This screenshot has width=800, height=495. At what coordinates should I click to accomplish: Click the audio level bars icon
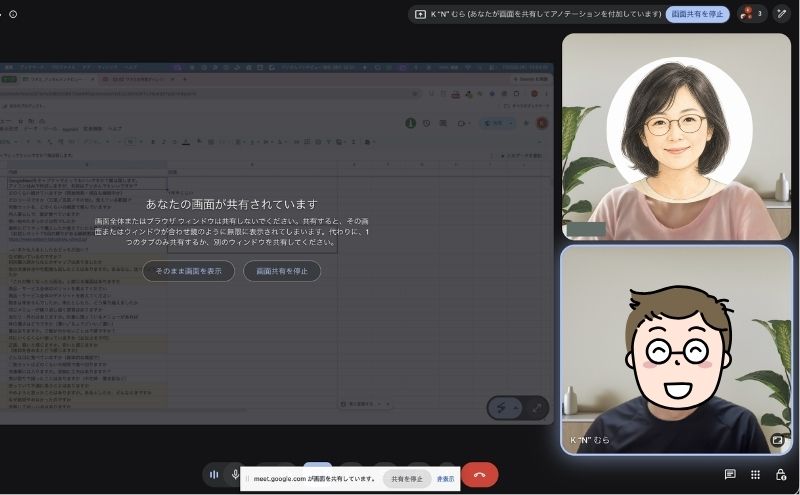tap(214, 475)
